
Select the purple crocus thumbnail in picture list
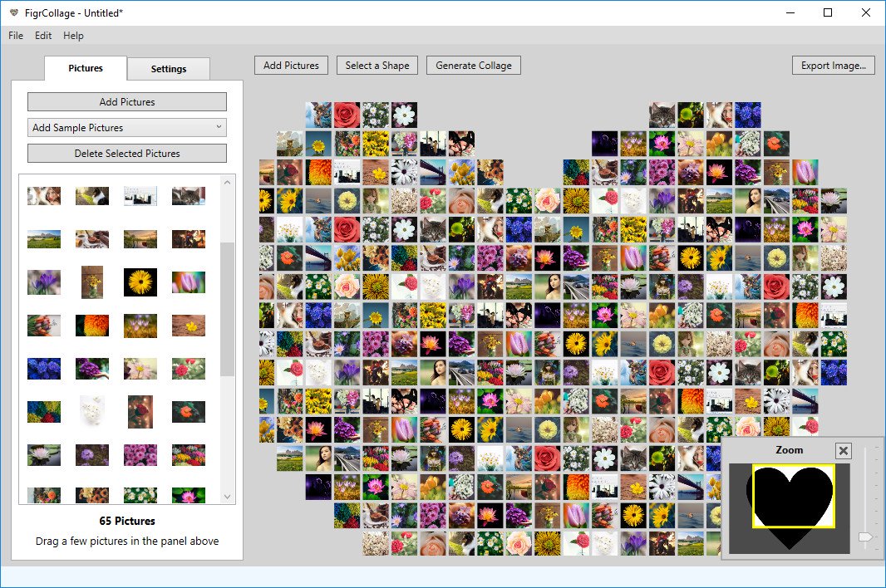click(x=44, y=282)
